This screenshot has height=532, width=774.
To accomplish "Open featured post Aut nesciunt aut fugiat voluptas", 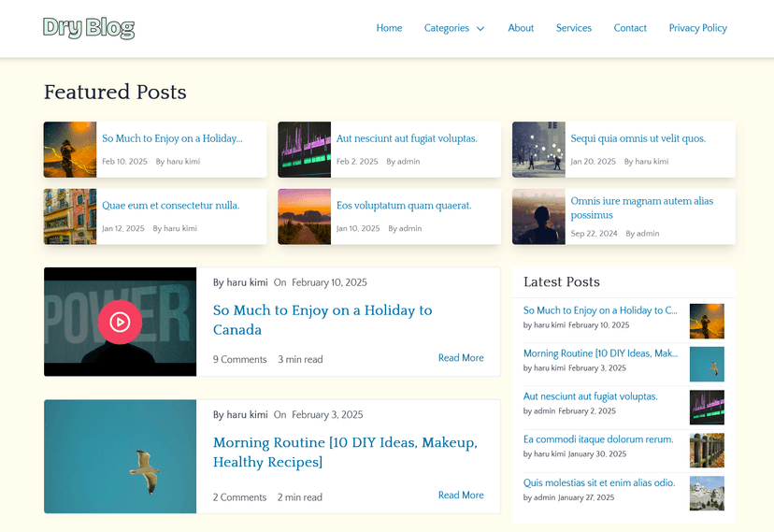I will tap(407, 138).
